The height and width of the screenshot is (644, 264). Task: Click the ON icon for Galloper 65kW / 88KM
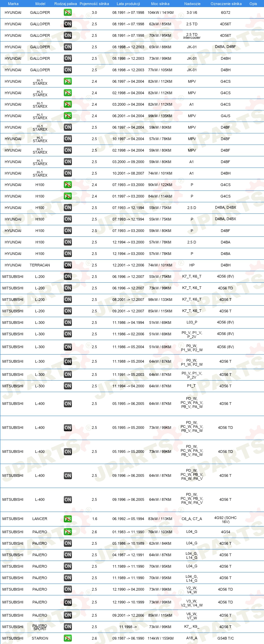point(68,47)
